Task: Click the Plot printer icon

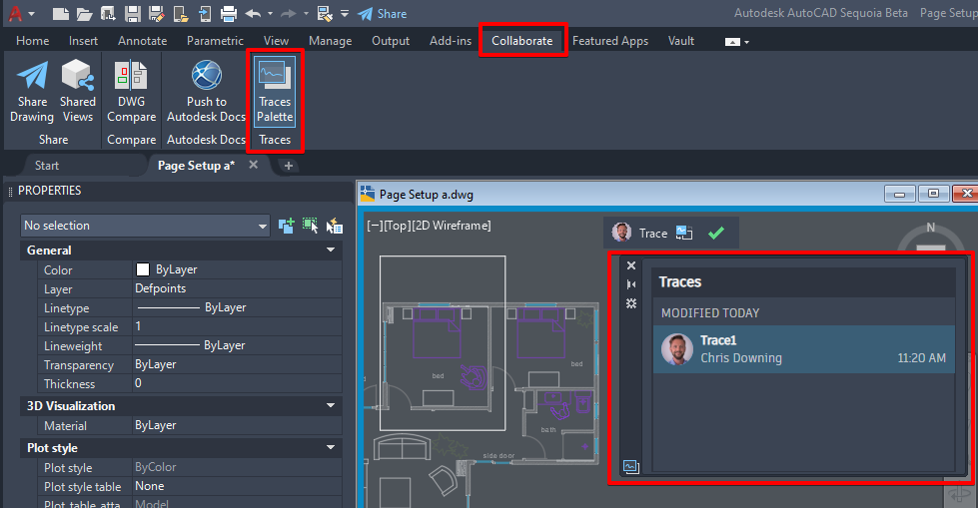Action: 229,13
